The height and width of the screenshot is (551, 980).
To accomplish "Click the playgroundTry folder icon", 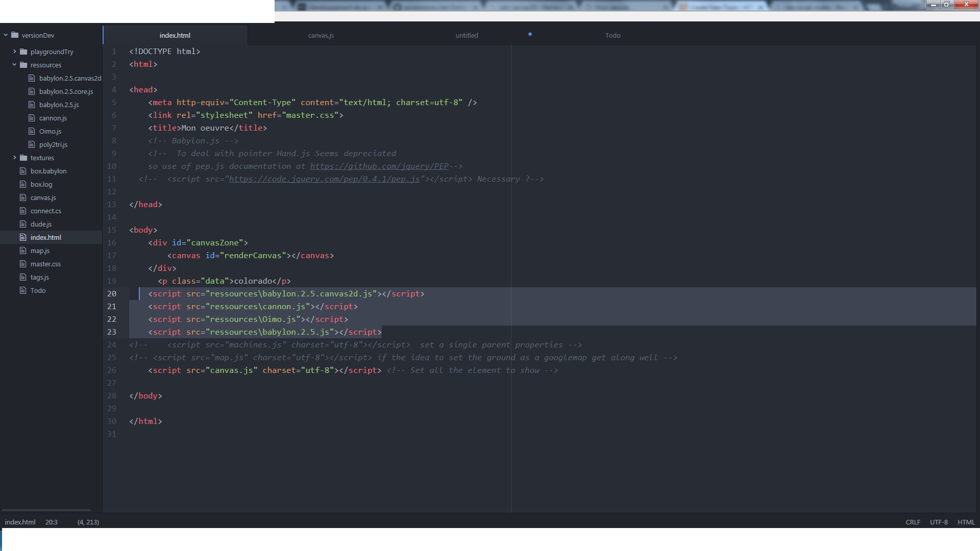I will 23,52.
